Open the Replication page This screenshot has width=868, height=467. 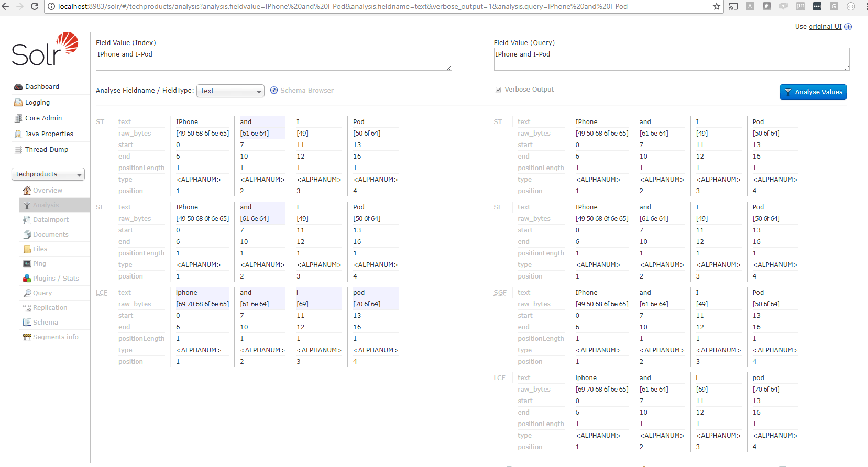[50, 308]
